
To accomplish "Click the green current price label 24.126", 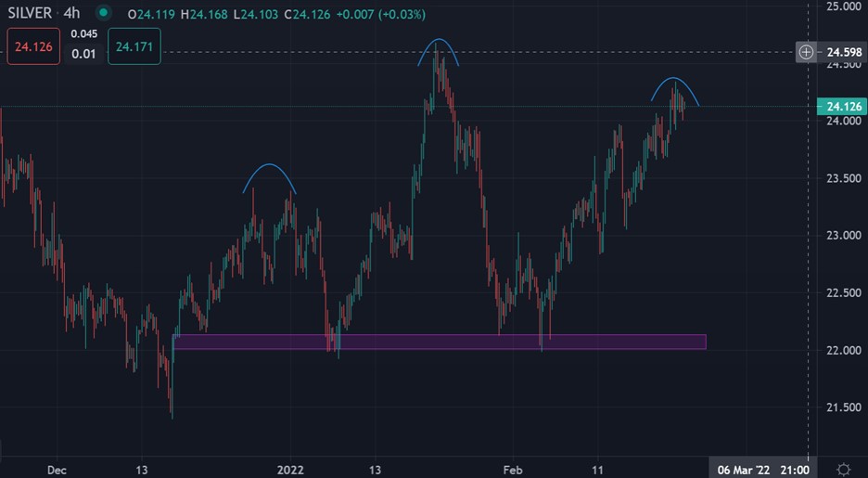I will (842, 106).
